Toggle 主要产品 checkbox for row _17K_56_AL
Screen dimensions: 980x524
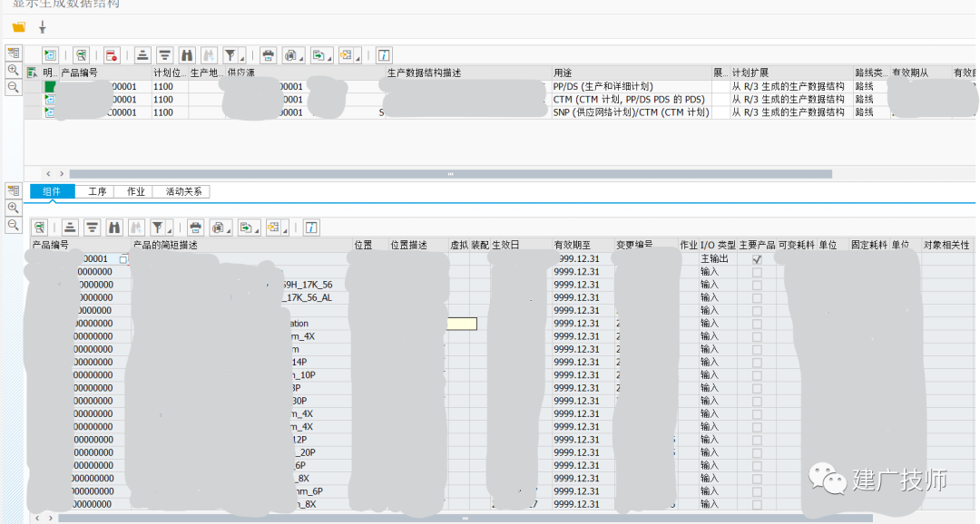click(757, 298)
